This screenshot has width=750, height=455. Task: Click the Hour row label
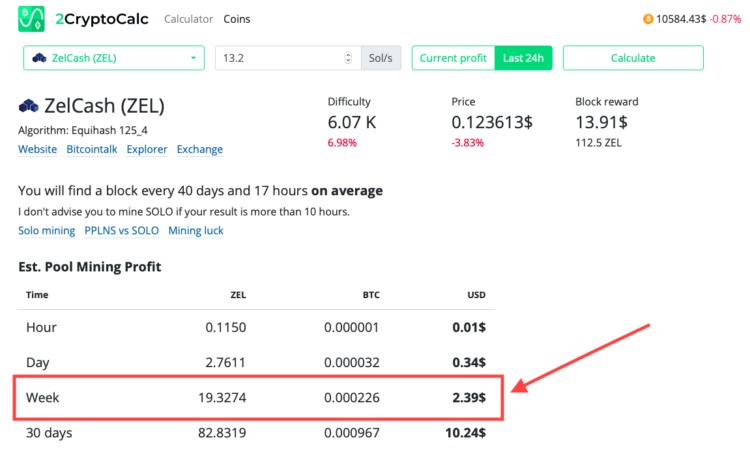[41, 327]
